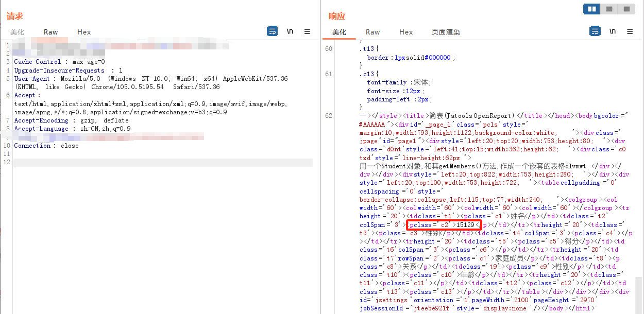Viewport: 644px width, 314px height.
Task: Click the \n non-printable characters icon in request panel
Action: [290, 31]
